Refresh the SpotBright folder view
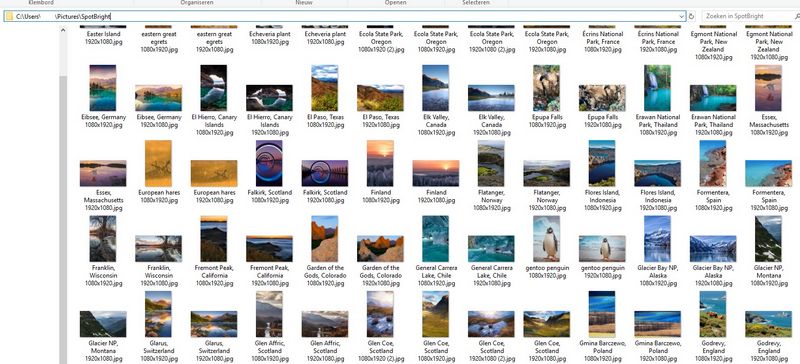 (691, 16)
